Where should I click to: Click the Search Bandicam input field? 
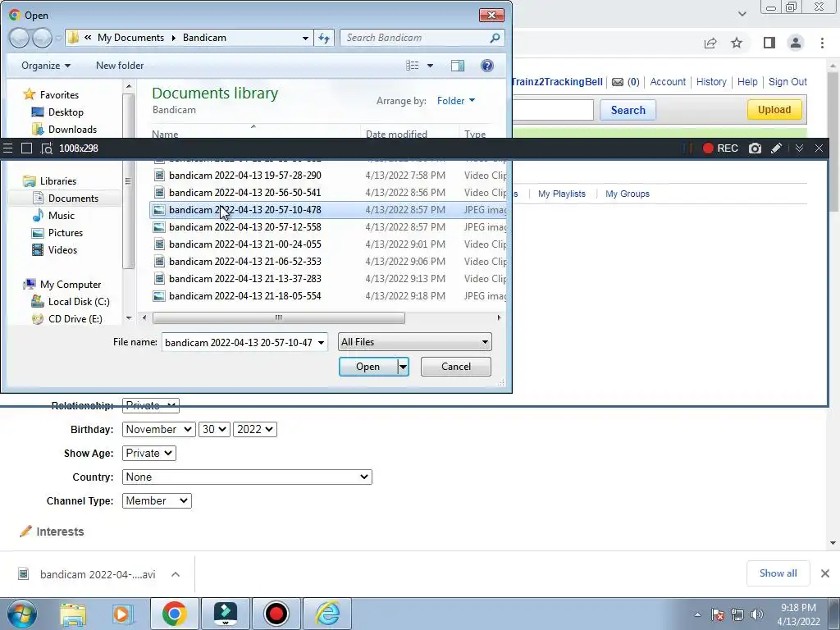point(415,38)
